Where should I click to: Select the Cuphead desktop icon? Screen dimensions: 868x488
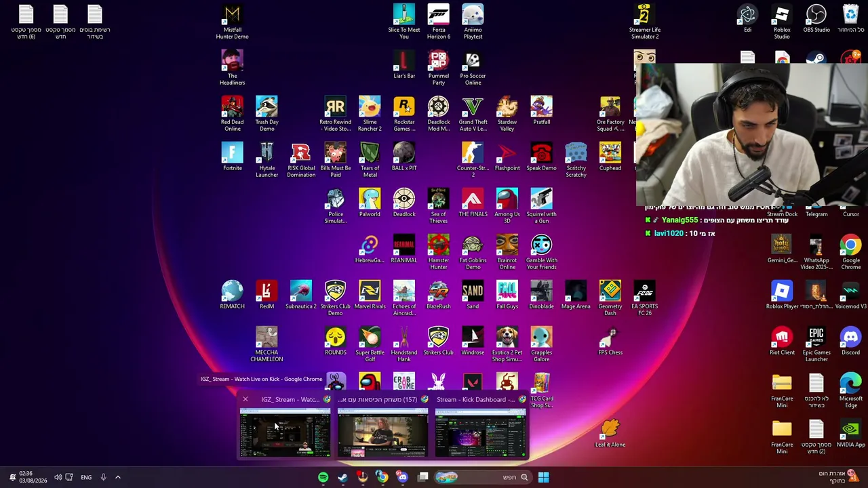610,157
